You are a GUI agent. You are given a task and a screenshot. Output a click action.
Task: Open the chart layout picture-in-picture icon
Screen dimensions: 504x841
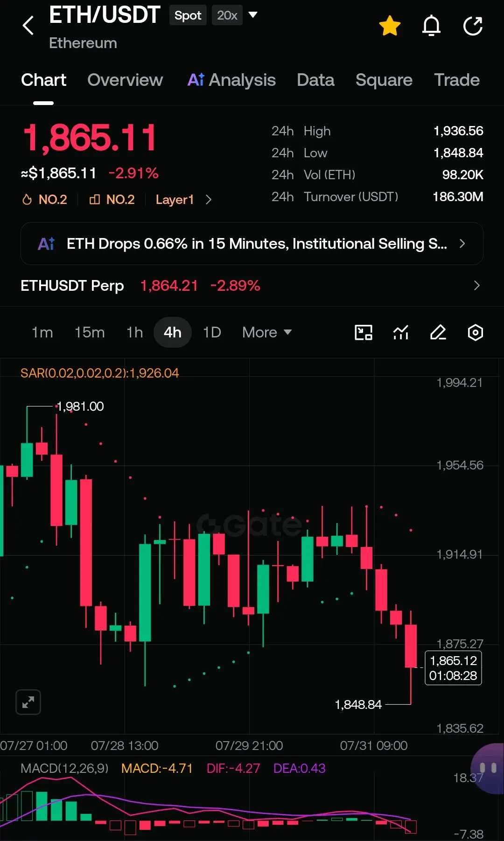(364, 332)
